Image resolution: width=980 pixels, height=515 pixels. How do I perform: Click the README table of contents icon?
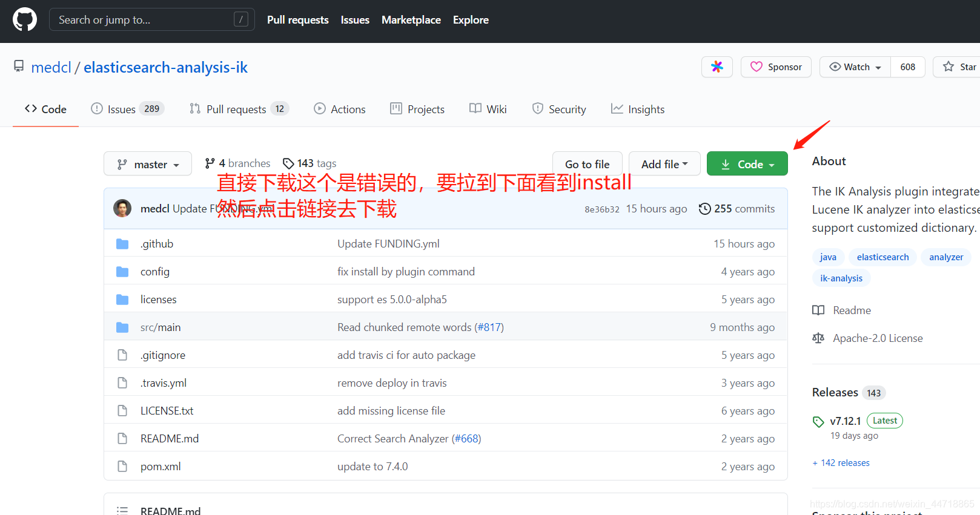tap(122, 511)
